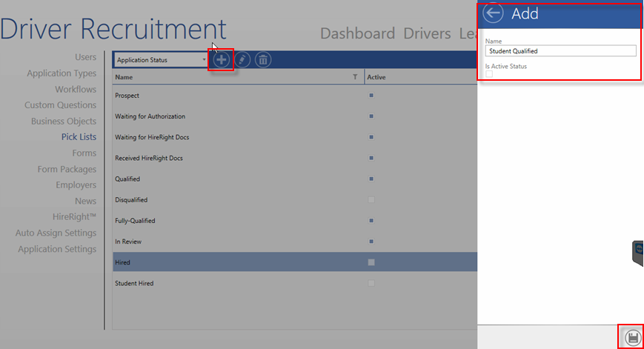Open Employers in the side menu
644x349 pixels.
coord(76,185)
